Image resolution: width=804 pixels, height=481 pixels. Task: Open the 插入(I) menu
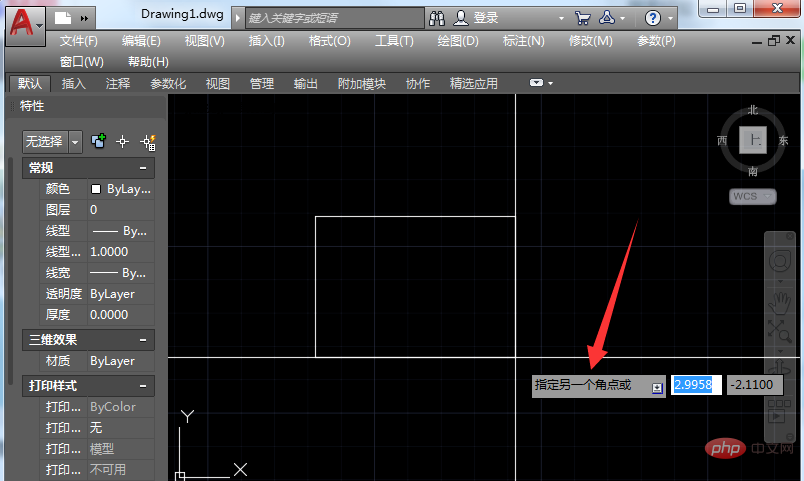point(267,41)
